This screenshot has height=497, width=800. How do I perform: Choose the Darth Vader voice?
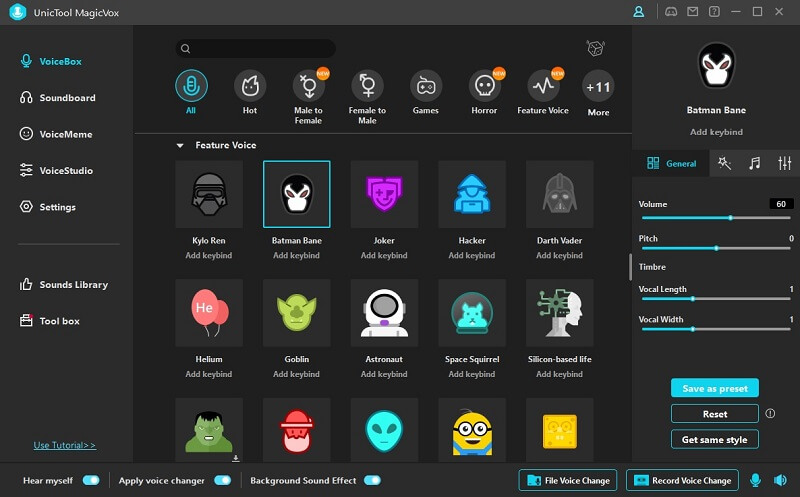(x=559, y=195)
